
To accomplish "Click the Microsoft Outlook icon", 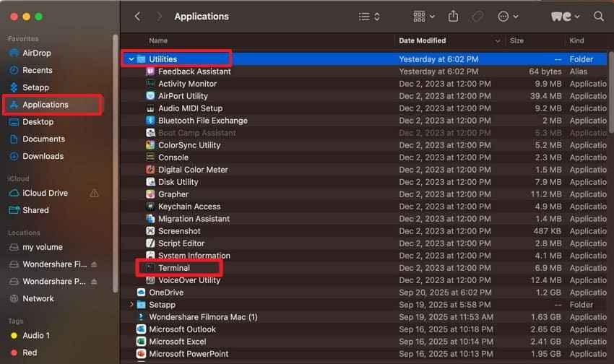I will tap(141, 329).
